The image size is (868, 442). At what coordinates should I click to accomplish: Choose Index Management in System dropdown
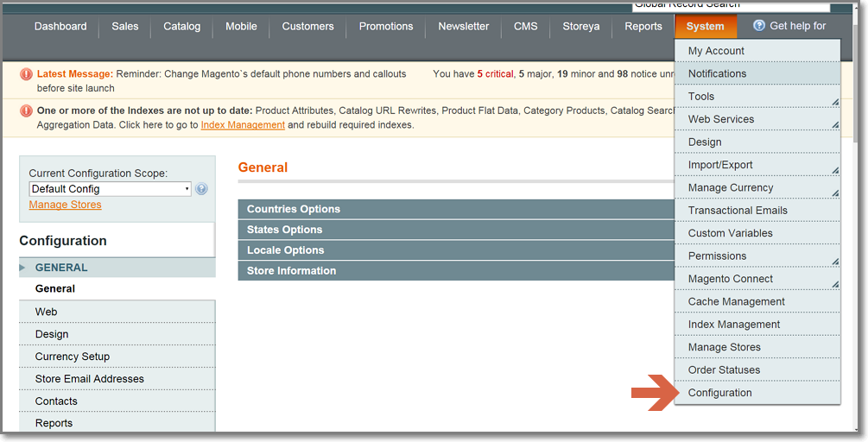click(x=733, y=325)
